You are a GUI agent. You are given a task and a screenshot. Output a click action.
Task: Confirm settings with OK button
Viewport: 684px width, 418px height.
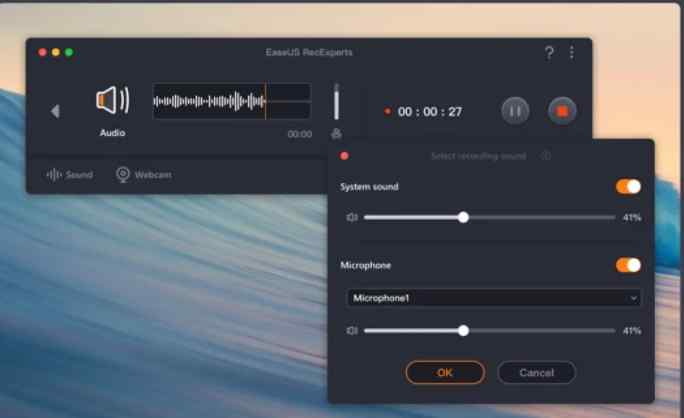pyautogui.click(x=445, y=373)
